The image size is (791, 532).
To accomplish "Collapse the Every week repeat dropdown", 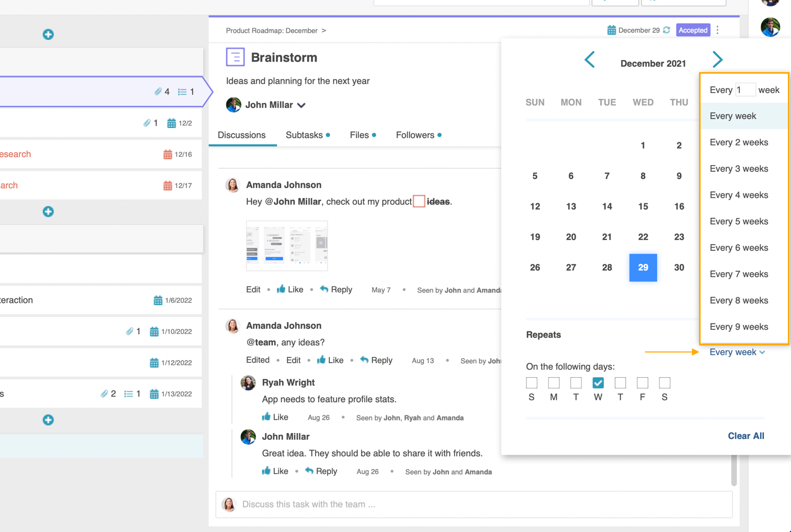I will click(737, 352).
